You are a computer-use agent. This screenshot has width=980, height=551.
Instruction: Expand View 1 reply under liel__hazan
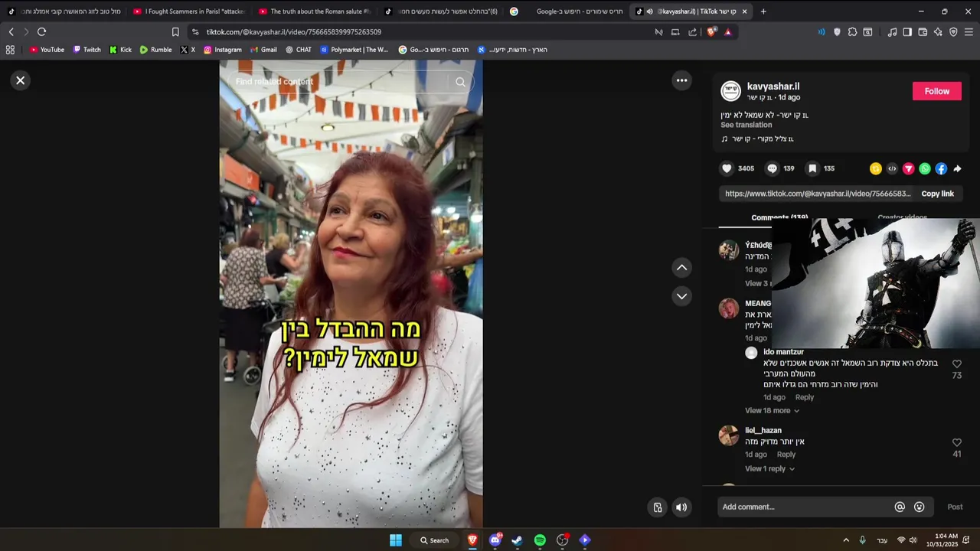tap(769, 468)
